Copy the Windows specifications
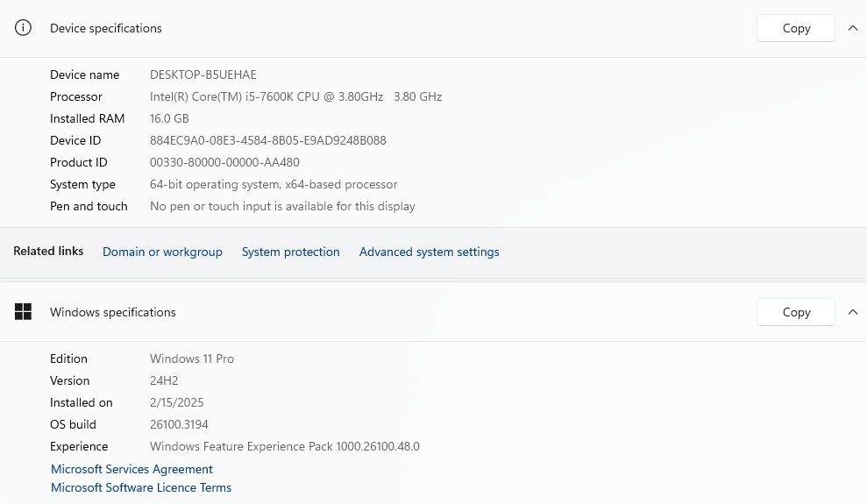Viewport: 867px width, 504px height. point(796,312)
